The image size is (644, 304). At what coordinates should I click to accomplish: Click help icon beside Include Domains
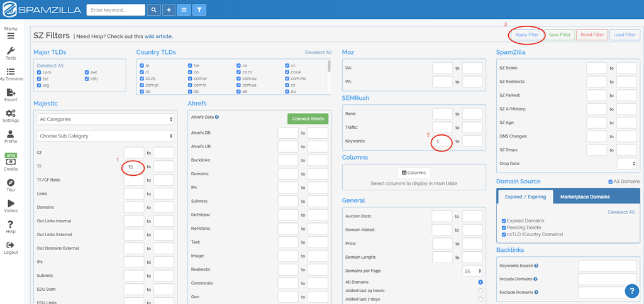pyautogui.click(x=536, y=279)
